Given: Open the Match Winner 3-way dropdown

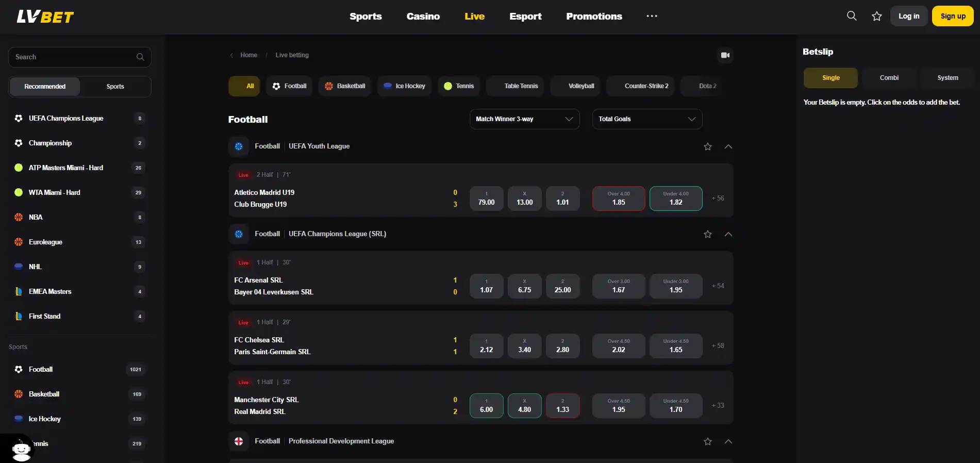Looking at the screenshot, I should point(524,119).
